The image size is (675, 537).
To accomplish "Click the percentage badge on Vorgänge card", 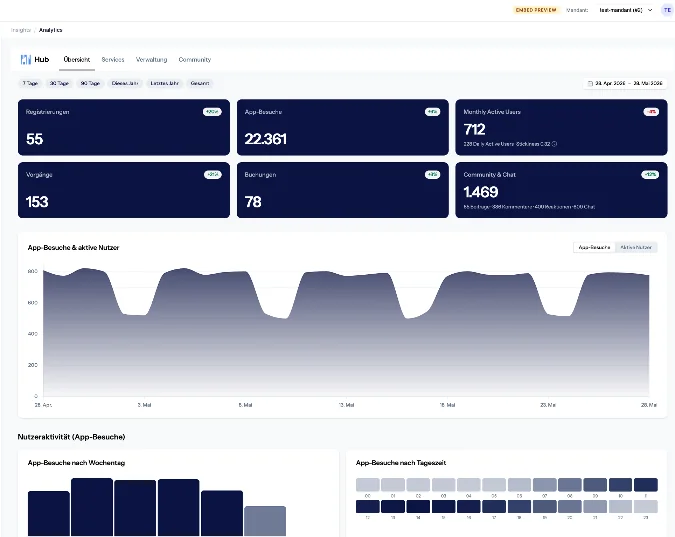I will pos(213,174).
